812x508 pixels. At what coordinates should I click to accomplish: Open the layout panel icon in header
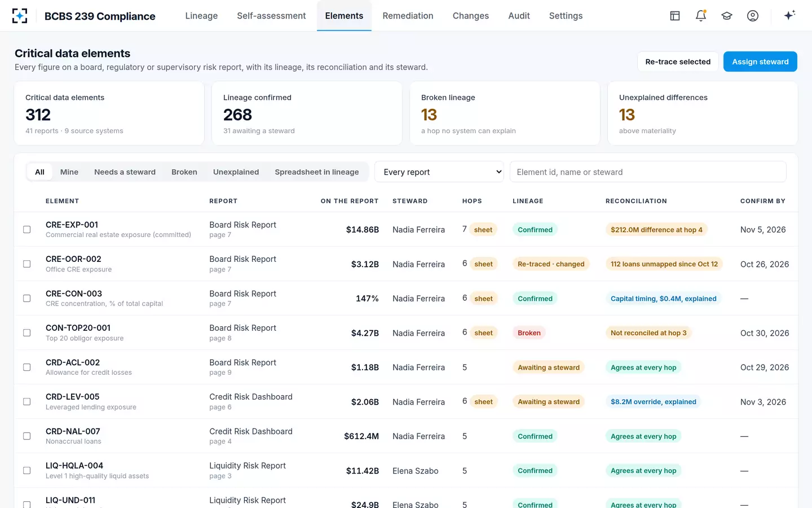click(675, 16)
